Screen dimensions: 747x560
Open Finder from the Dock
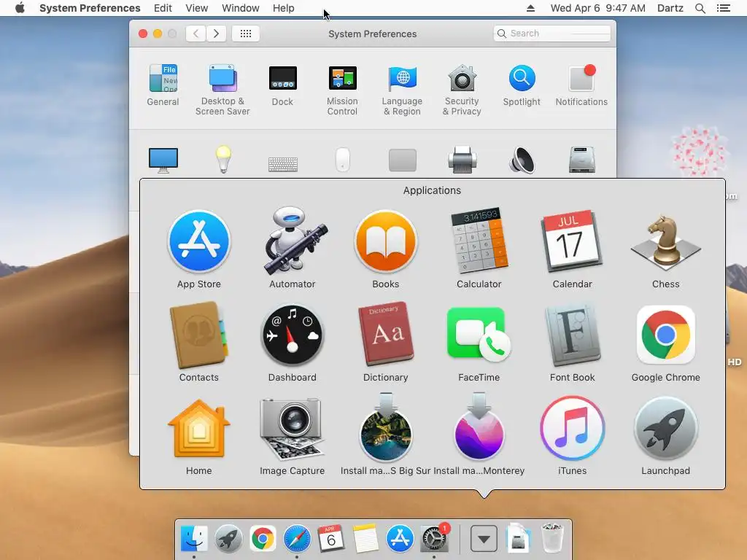[x=194, y=539]
